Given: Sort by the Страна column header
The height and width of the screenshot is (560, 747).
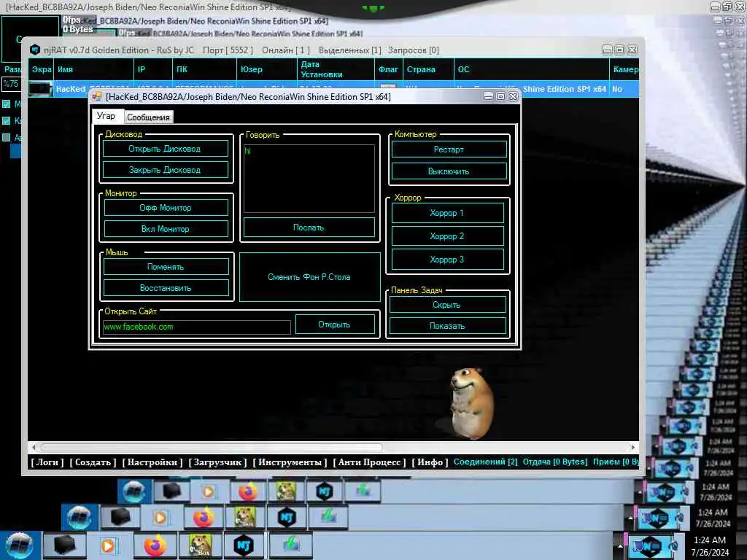Looking at the screenshot, I should [428, 69].
